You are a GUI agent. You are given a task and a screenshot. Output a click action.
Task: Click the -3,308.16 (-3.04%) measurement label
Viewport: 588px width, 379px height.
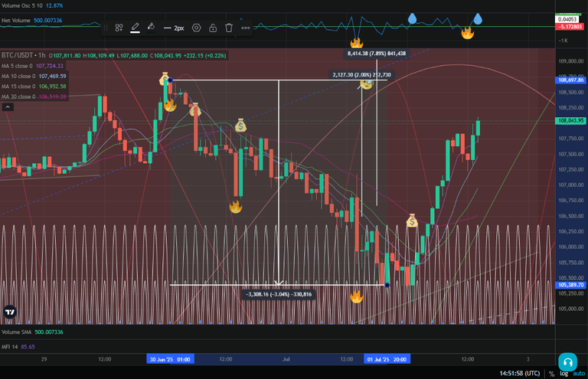[x=279, y=294]
